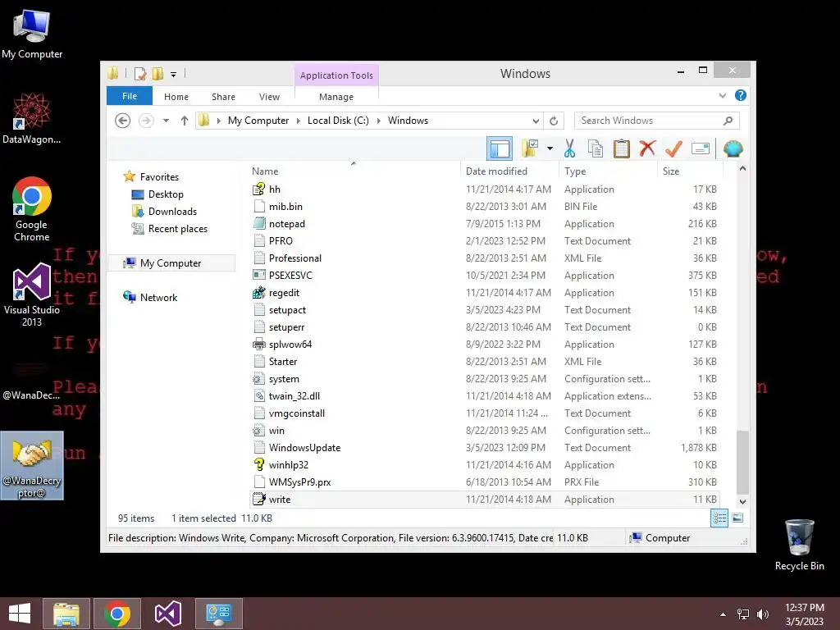The width and height of the screenshot is (840, 630).
Task: Expand the address bar history dropdown
Action: point(536,121)
